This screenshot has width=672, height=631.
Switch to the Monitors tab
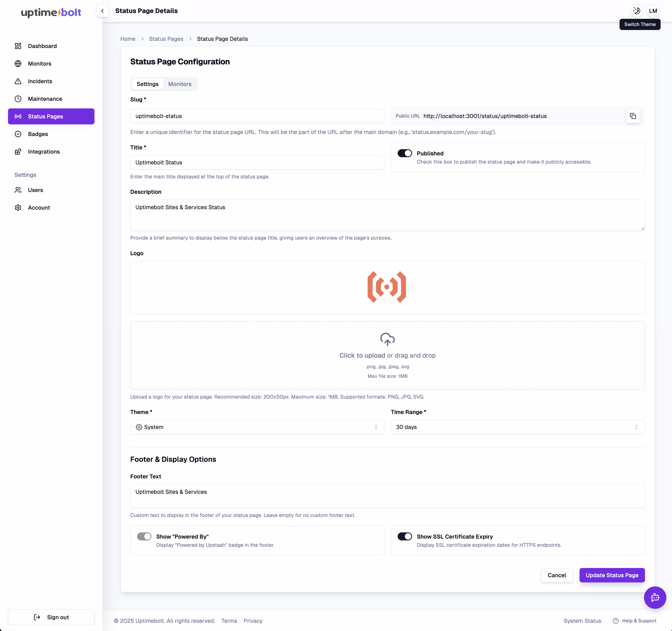pyautogui.click(x=180, y=84)
